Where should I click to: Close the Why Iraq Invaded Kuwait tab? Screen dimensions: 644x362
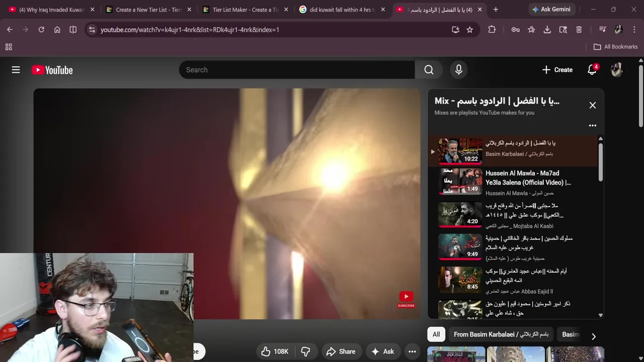click(92, 10)
